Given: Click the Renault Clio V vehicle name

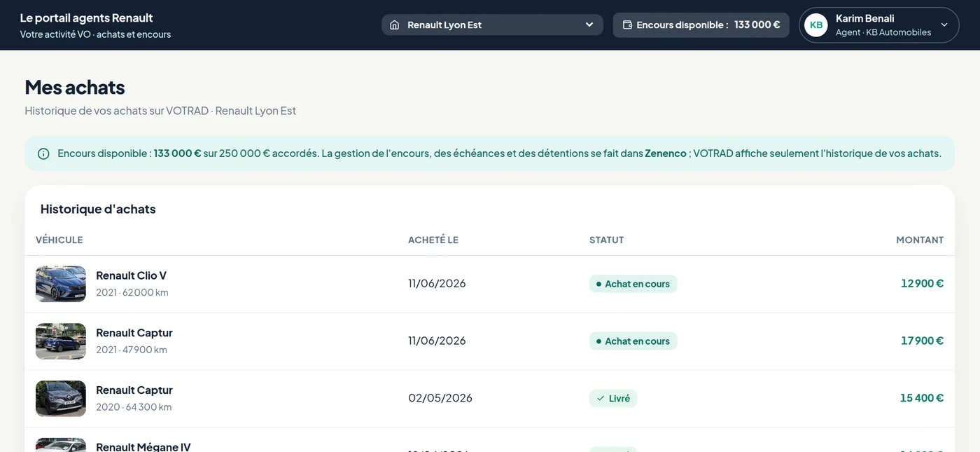Looking at the screenshot, I should tap(131, 275).
